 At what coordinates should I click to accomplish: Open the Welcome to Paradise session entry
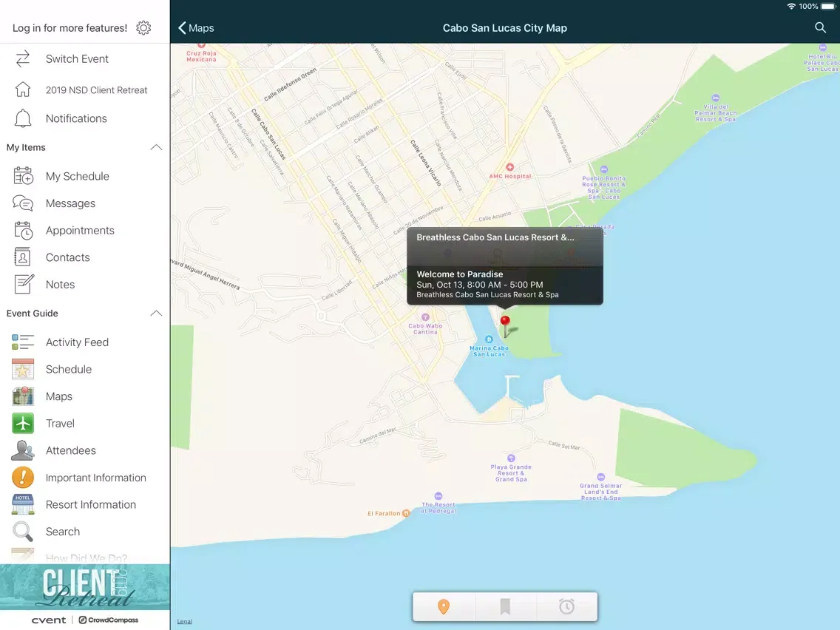504,285
